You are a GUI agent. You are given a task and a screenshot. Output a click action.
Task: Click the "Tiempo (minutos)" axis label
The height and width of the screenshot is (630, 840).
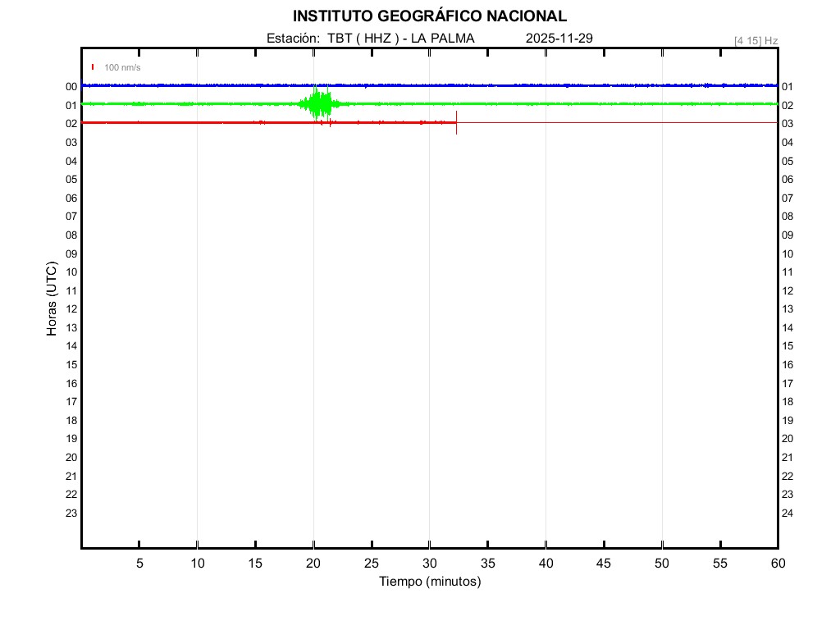pos(430,582)
